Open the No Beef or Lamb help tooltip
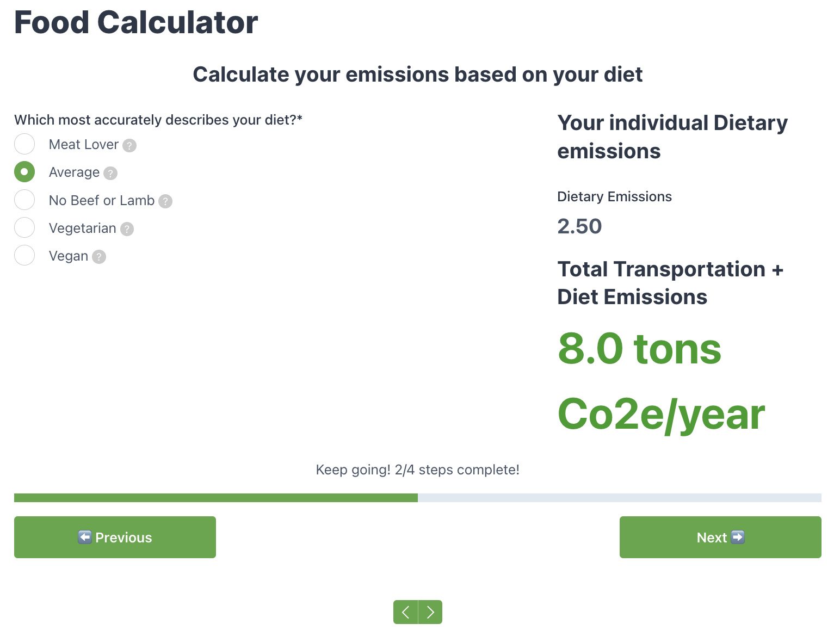This screenshot has width=840, height=630. click(x=165, y=201)
